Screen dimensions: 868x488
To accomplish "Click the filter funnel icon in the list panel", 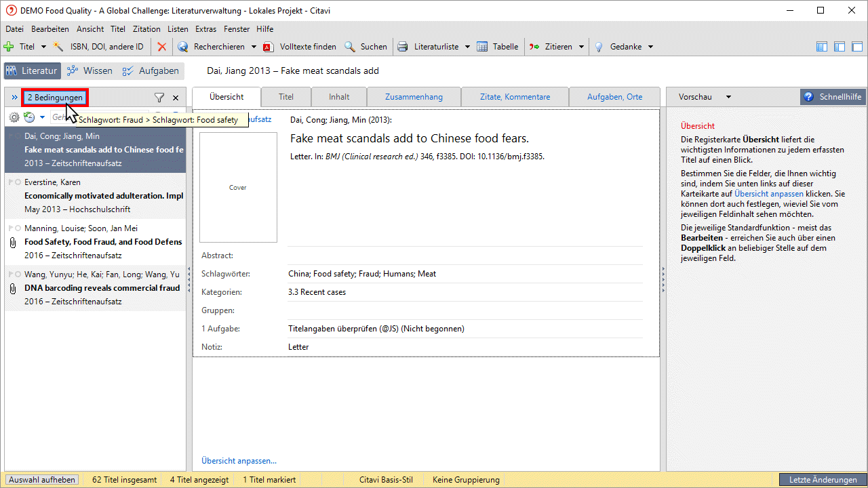I will (x=159, y=98).
